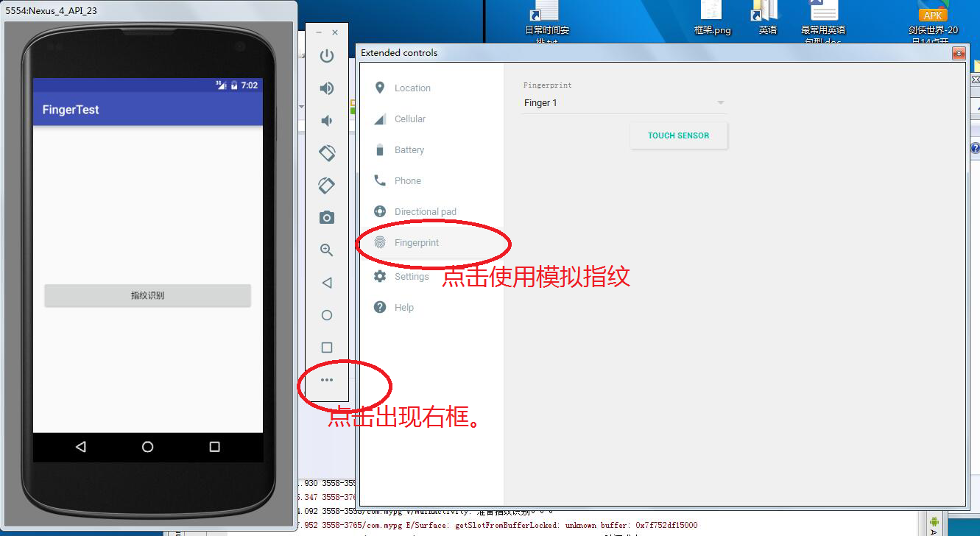Screen dimensions: 980x536
Task: Select the zoom magnifier tool
Action: click(x=327, y=250)
